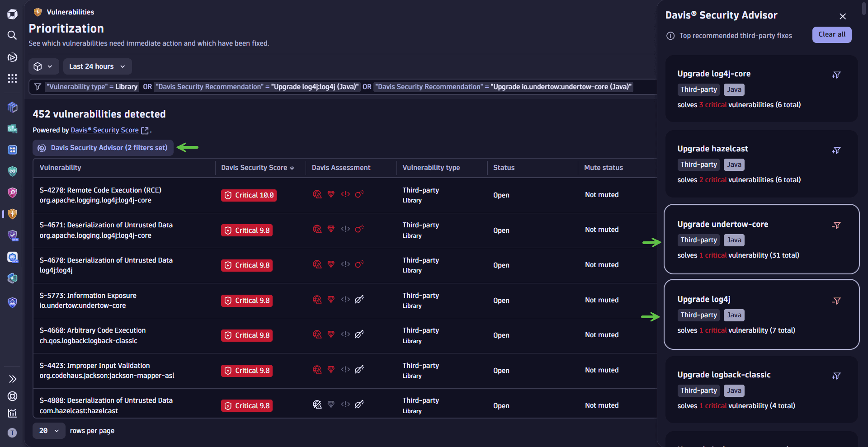Click the user avatar at sidebar bottom
This screenshot has height=447, width=868.
point(12,433)
